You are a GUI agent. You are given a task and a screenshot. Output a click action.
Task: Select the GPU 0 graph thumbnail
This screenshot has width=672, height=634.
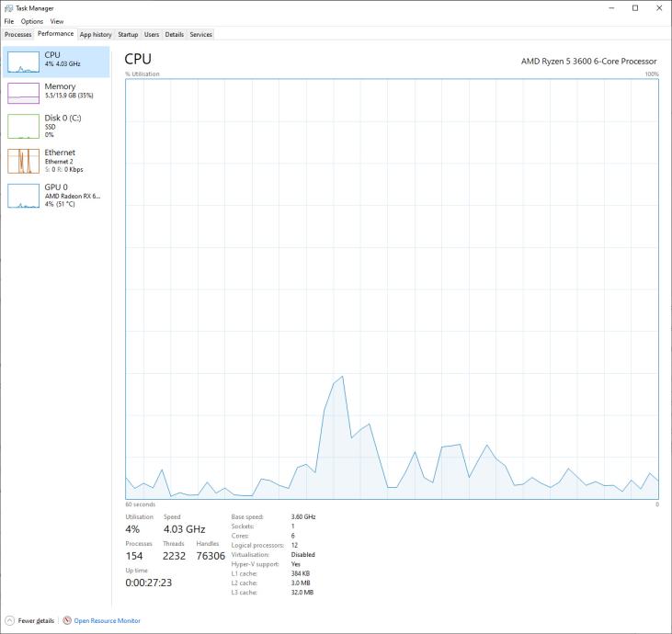point(23,196)
